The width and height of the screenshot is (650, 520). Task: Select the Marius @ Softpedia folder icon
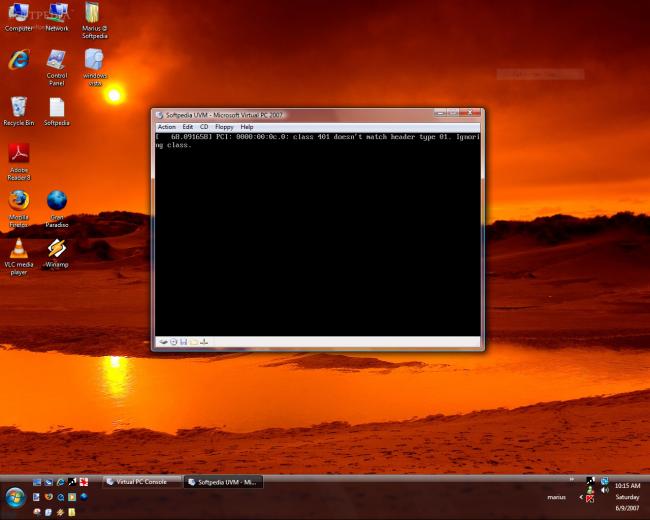[x=95, y=21]
